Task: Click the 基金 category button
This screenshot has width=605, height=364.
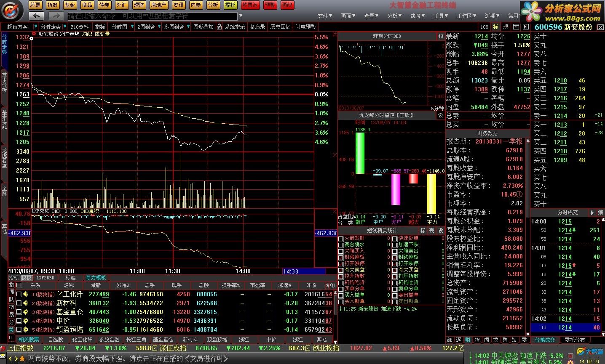Action: point(70,5)
